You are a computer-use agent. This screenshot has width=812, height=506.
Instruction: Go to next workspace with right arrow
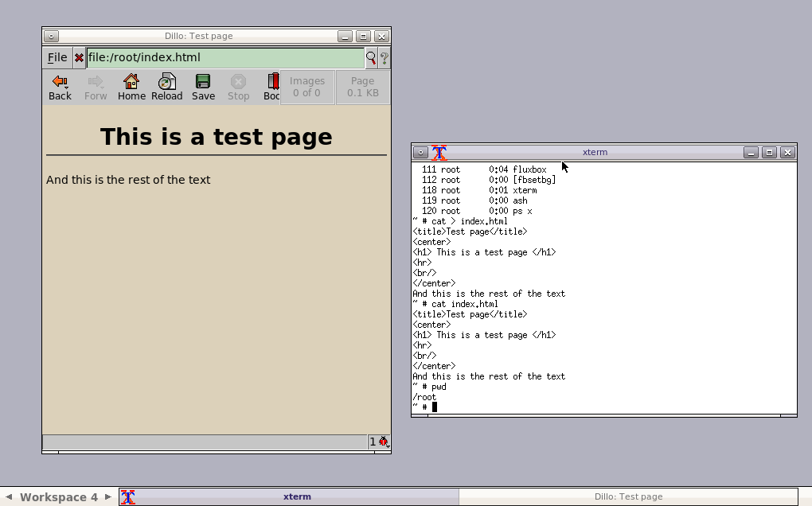pos(108,496)
